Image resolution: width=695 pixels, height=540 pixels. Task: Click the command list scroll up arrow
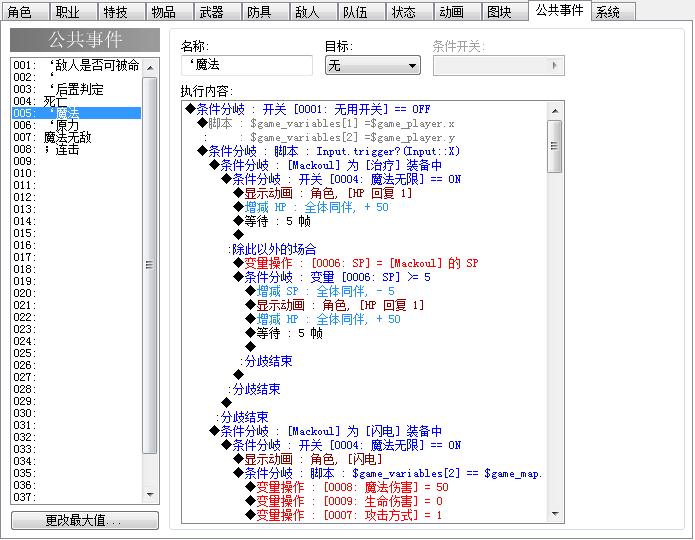554,110
